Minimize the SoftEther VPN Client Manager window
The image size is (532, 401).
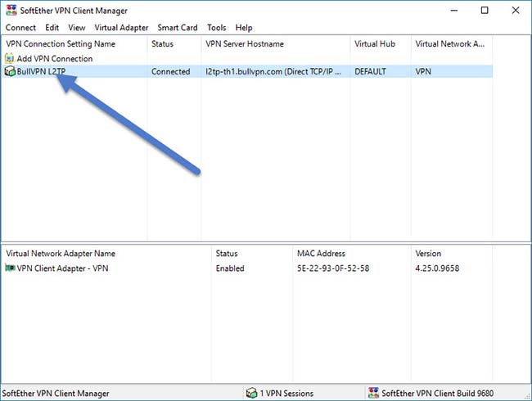tap(454, 10)
